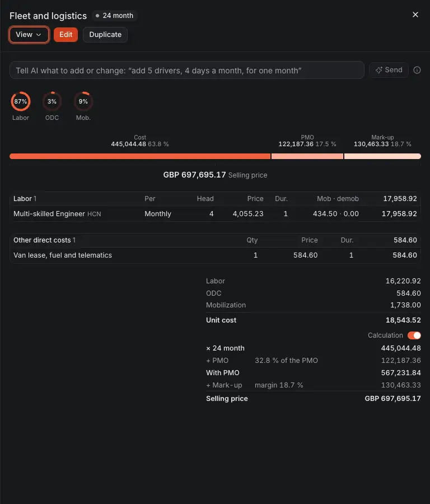Click the Head column header

point(205,199)
